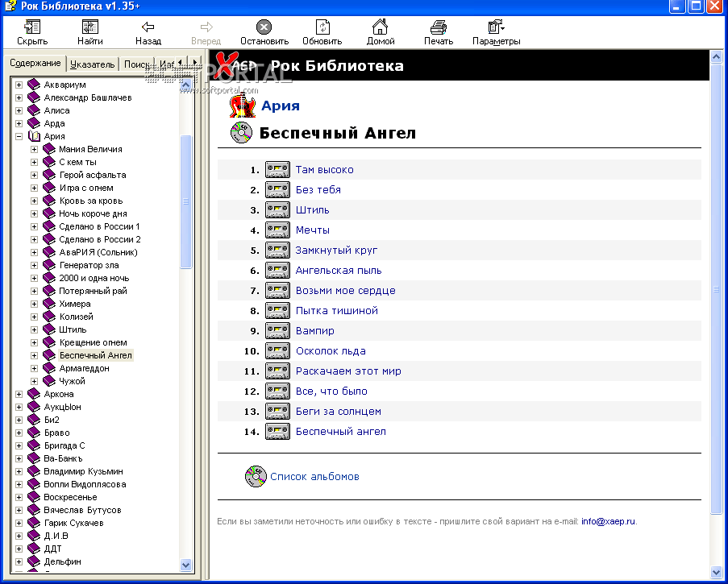Expand the Аркона tree node
The height and width of the screenshot is (584, 728).
click(x=19, y=394)
